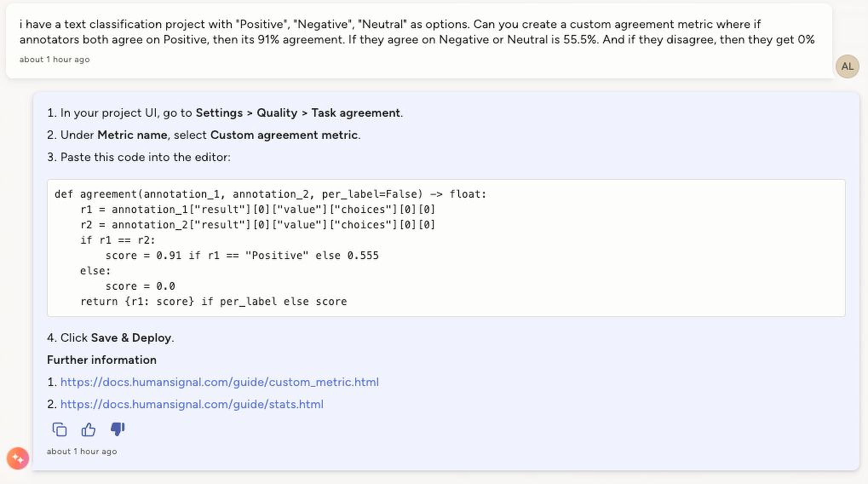868x484 pixels.
Task: Click the thumbs down feedback icon
Action: 118,429
